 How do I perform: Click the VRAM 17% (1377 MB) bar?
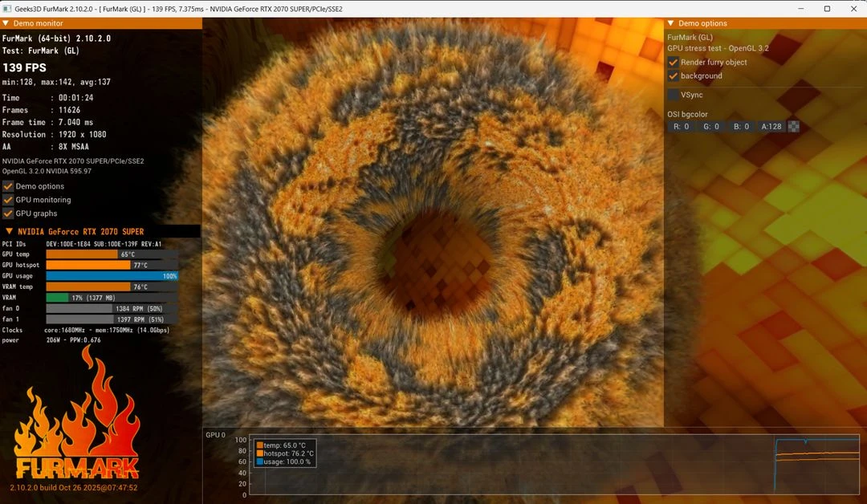pyautogui.click(x=112, y=298)
